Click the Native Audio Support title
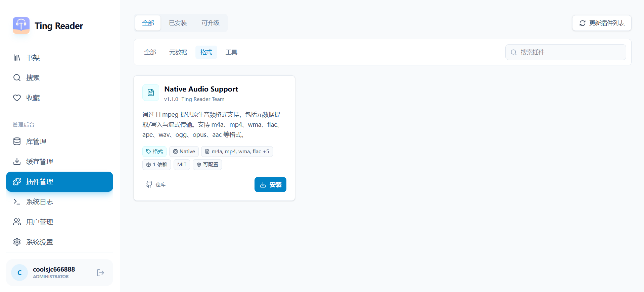 (x=201, y=89)
